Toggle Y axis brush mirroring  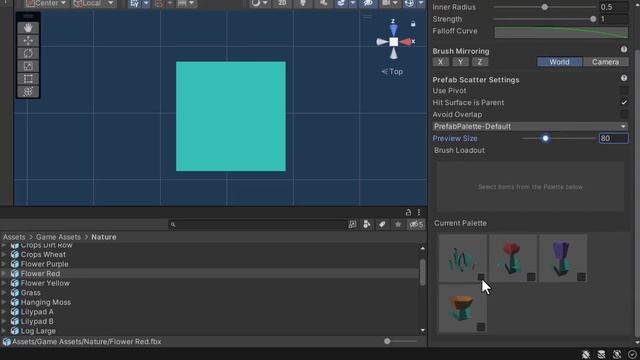pyautogui.click(x=460, y=62)
